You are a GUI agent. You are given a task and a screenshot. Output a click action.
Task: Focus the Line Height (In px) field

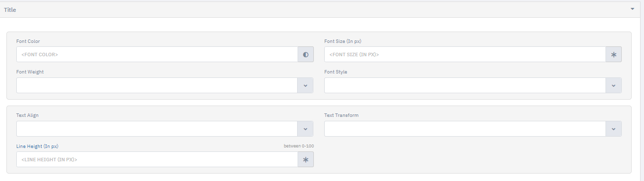coord(157,159)
